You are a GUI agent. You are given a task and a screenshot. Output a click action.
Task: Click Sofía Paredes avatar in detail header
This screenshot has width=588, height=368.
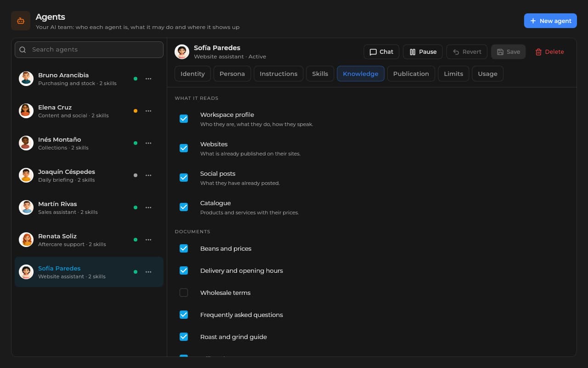click(182, 52)
